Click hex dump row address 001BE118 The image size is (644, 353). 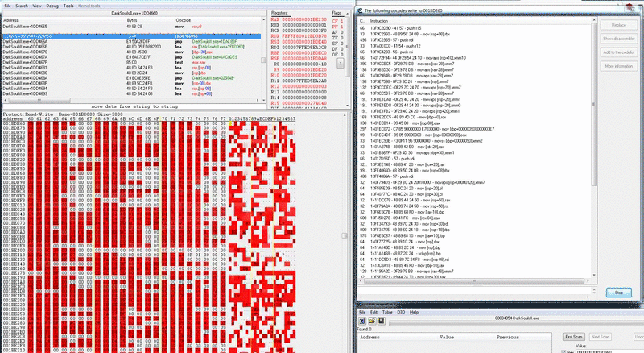pos(14,255)
